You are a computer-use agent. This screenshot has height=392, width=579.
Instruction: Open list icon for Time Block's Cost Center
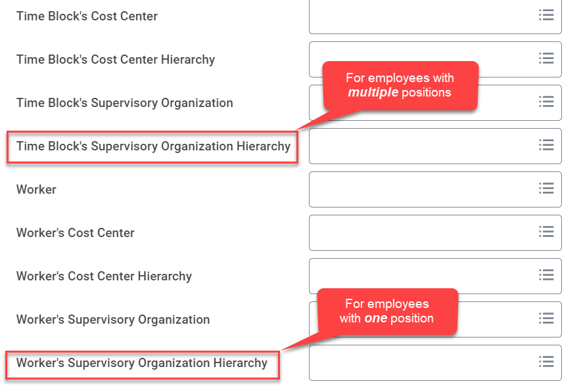pos(546,15)
